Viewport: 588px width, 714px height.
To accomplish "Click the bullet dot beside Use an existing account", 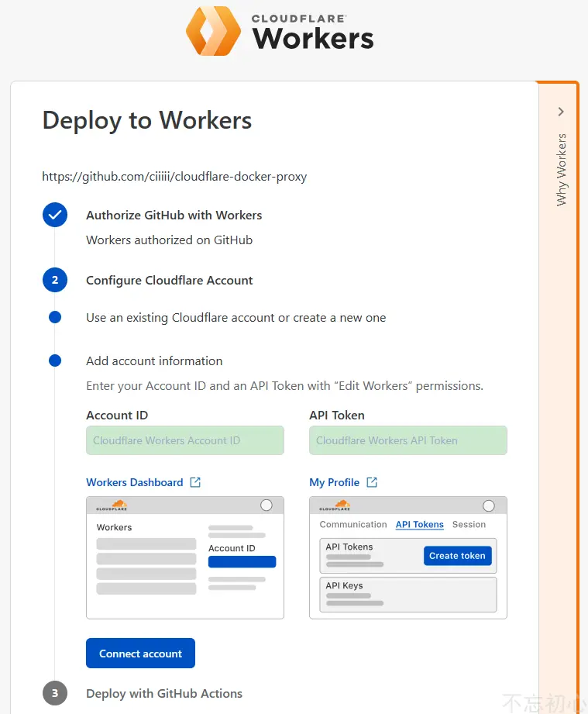I will pyautogui.click(x=55, y=317).
